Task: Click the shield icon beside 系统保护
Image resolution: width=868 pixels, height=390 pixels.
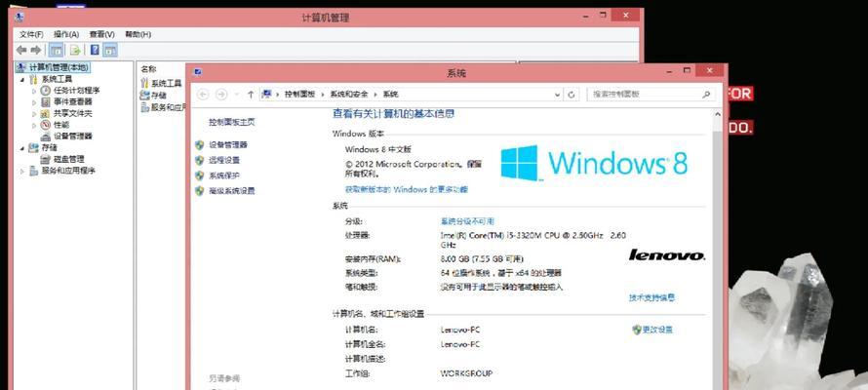Action: pyautogui.click(x=200, y=175)
